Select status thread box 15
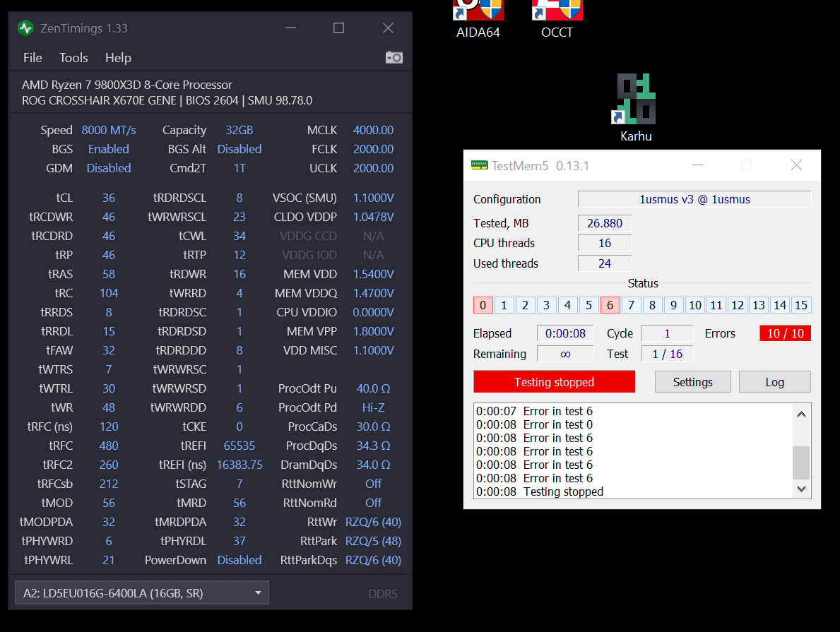 coord(801,305)
